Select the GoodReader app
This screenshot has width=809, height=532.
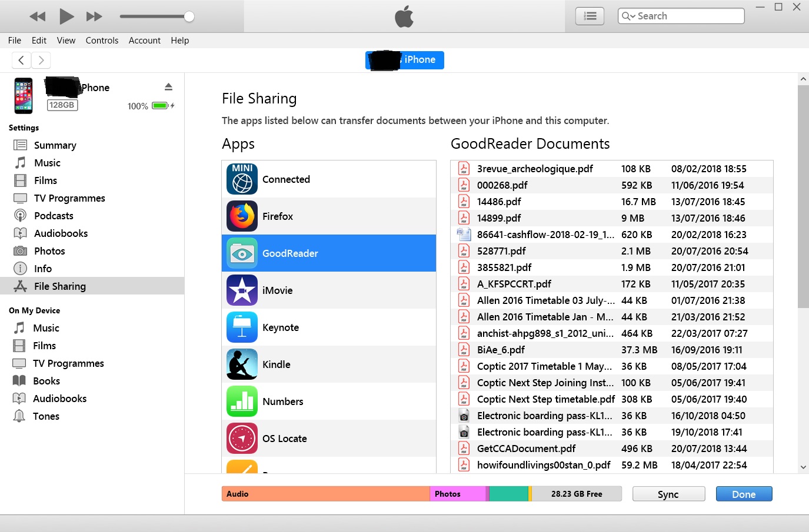click(329, 253)
